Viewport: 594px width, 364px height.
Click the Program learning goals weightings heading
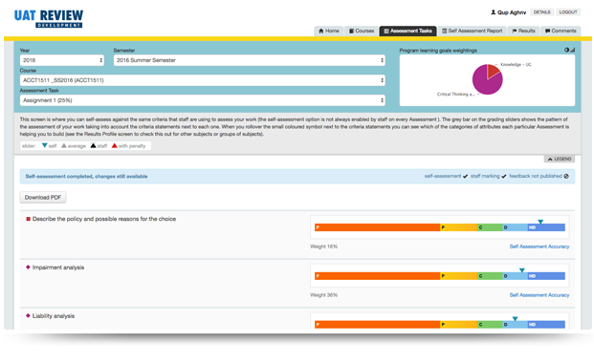438,51
